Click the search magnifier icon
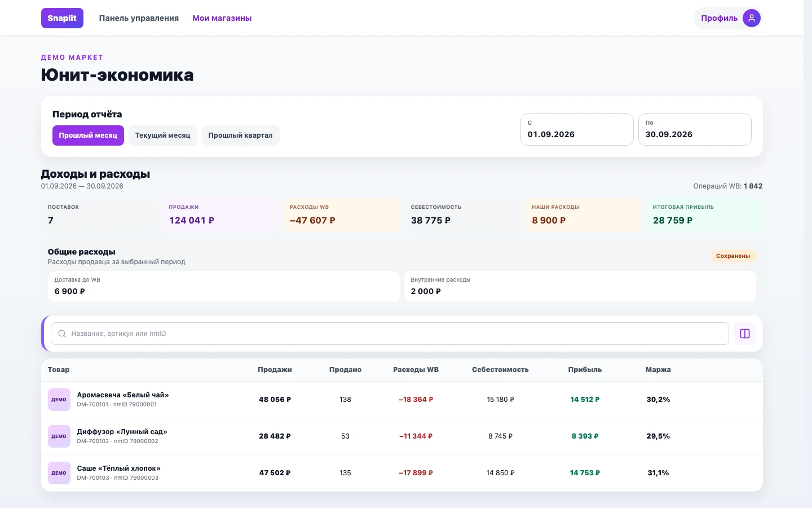 [62, 334]
